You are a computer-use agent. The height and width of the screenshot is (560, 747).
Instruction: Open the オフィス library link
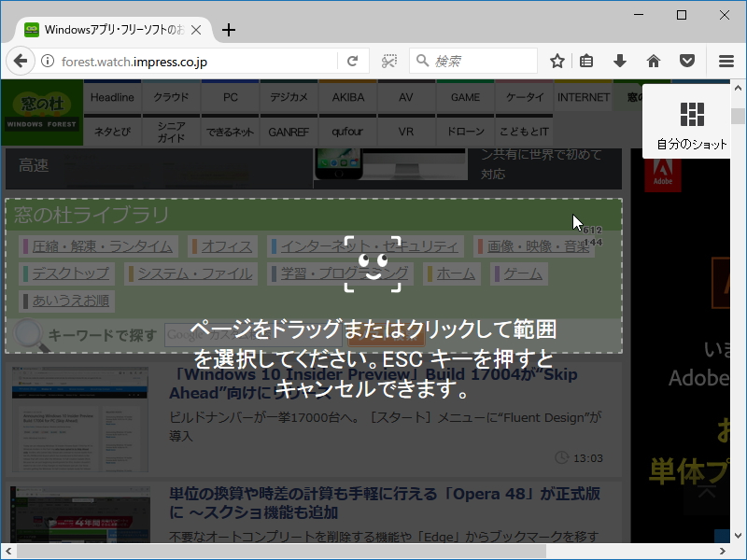coord(225,245)
